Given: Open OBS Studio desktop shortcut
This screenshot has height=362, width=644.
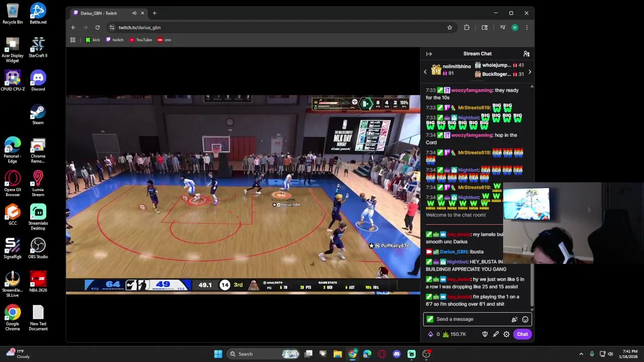Looking at the screenshot, I should pyautogui.click(x=38, y=248).
